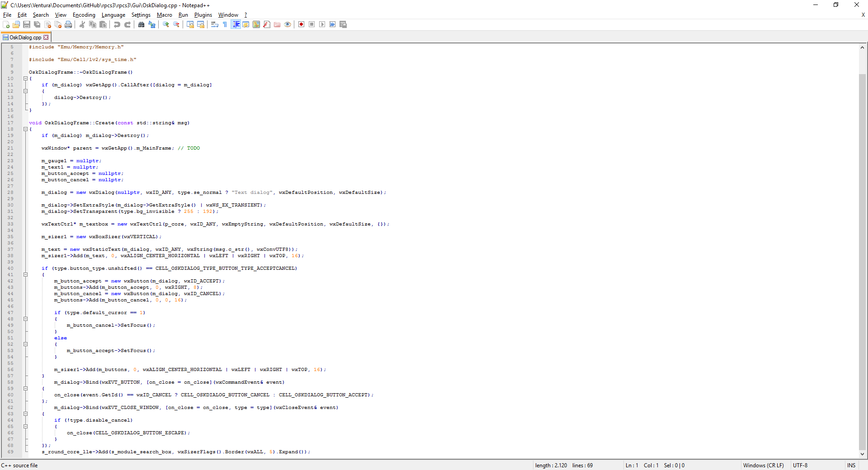Screen dimensions: 868x470
Task: Click the UTF-8 encoding status field
Action: click(800, 465)
